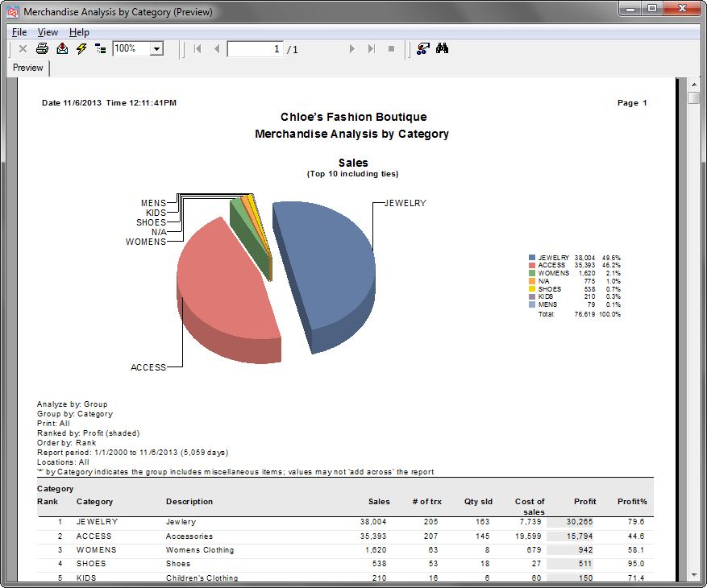
Task: Toggle the group tree icon
Action: click(101, 49)
